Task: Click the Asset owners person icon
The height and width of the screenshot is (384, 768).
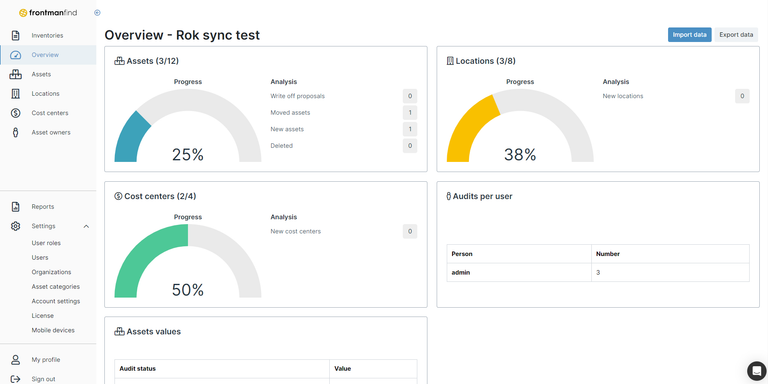Action: [16, 132]
